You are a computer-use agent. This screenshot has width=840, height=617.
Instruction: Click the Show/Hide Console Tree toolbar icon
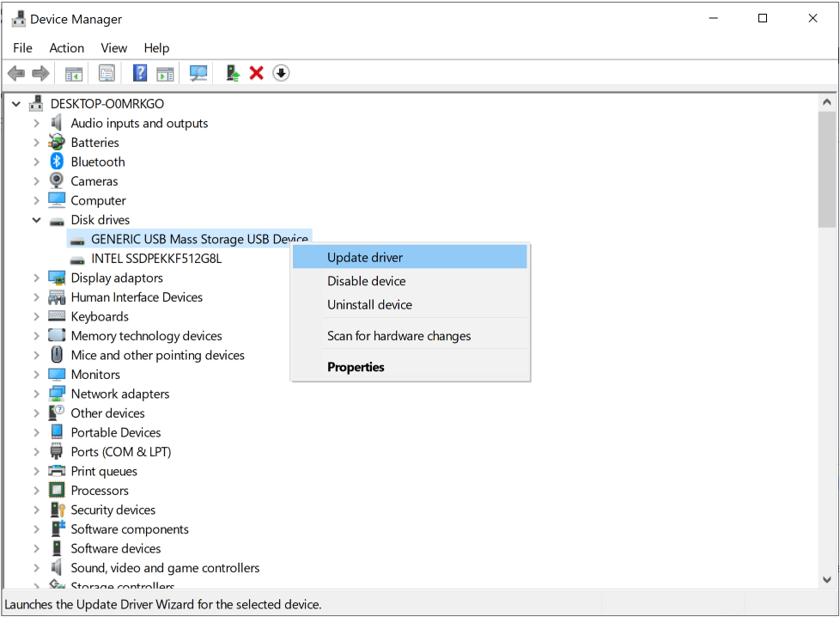click(x=74, y=74)
